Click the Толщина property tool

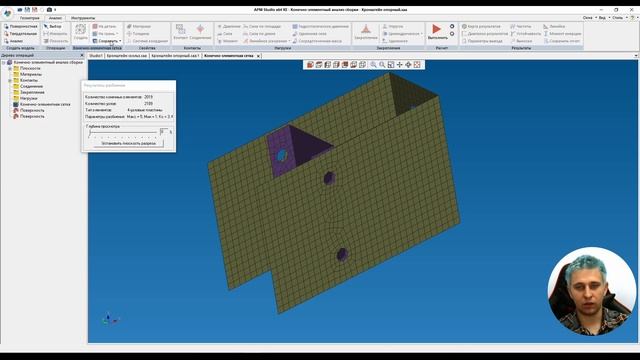point(138,33)
